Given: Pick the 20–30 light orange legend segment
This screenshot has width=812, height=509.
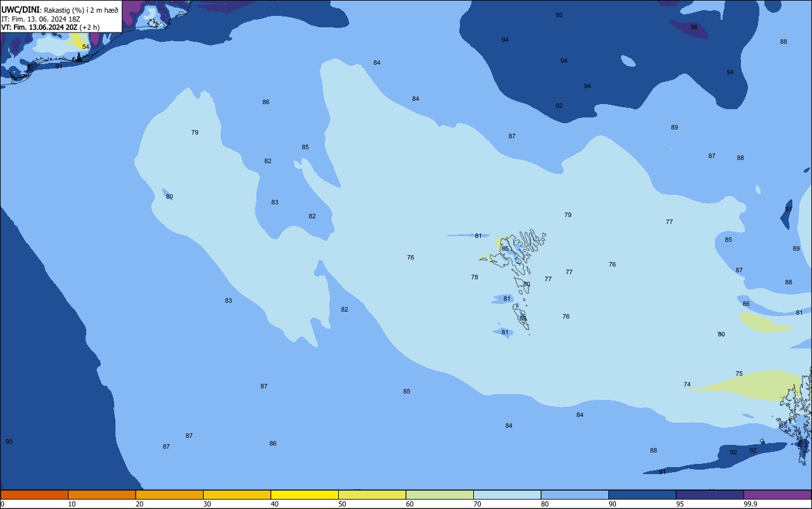Looking at the screenshot, I should click(169, 494).
